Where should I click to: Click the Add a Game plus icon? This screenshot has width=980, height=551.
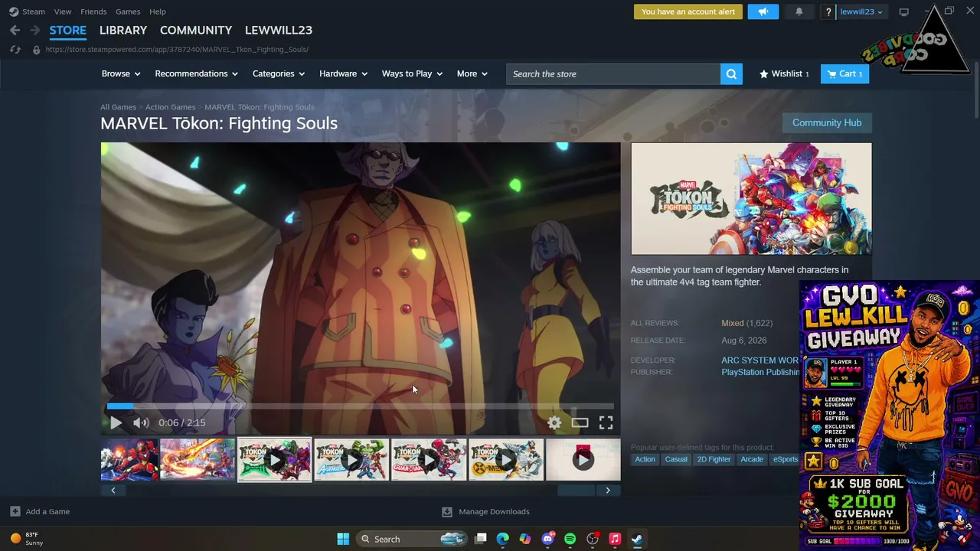[x=15, y=511]
